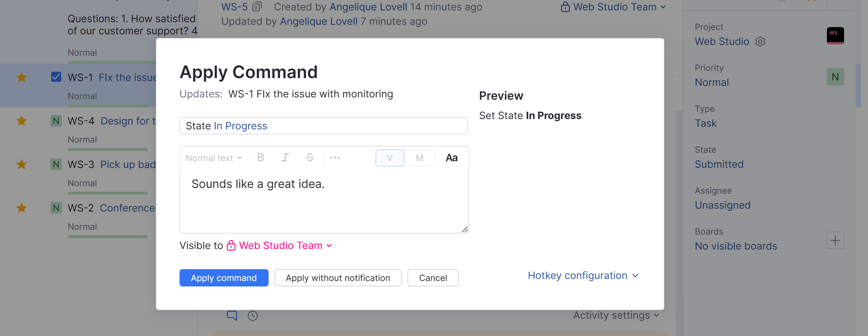Uncheck the WS-1 selection checkbox

pos(56,77)
